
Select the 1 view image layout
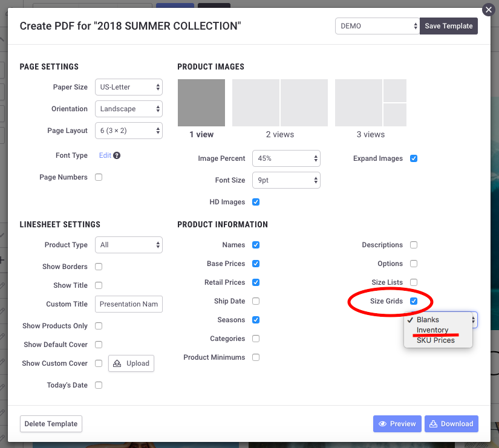[201, 103]
